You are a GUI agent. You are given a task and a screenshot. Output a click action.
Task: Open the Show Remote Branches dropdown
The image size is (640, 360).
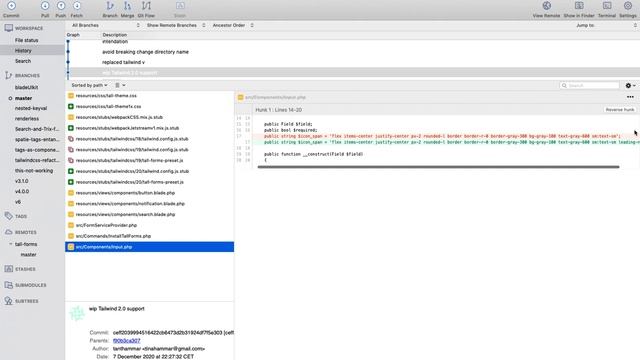click(x=176, y=25)
